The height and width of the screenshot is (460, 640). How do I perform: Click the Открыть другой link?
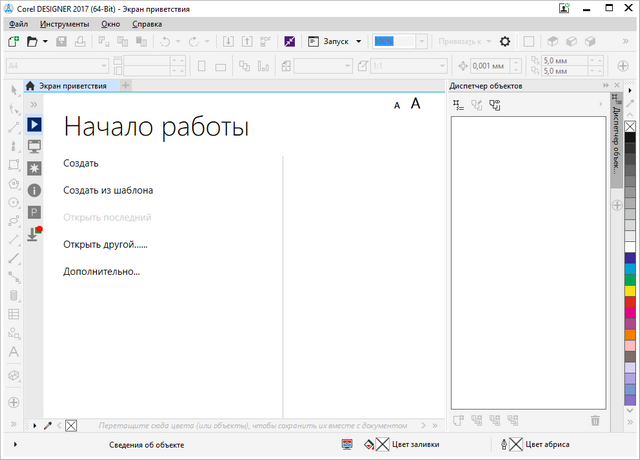click(x=104, y=244)
